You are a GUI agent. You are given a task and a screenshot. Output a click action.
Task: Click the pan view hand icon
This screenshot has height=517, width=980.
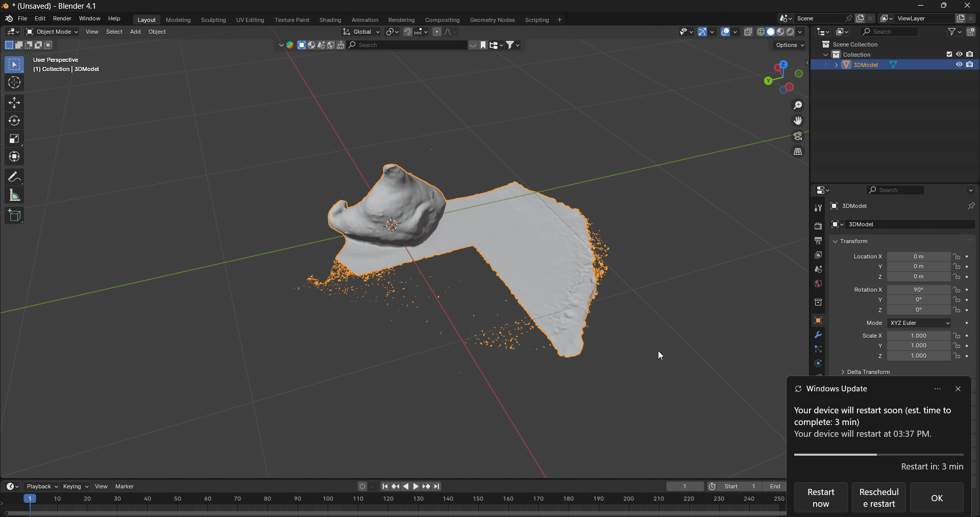tap(798, 121)
